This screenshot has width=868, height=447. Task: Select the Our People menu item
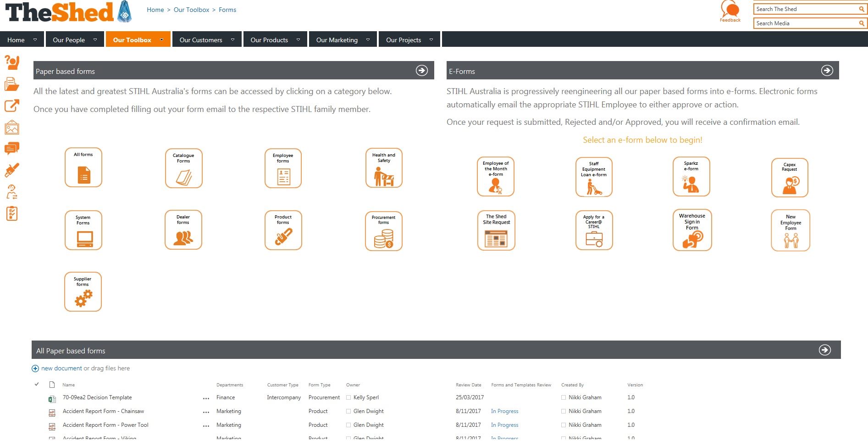[x=69, y=40]
